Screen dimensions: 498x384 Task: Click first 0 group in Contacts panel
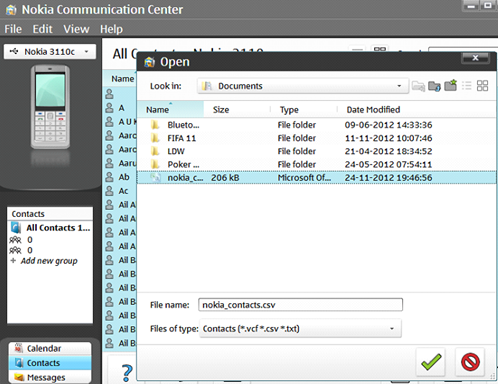pos(30,240)
